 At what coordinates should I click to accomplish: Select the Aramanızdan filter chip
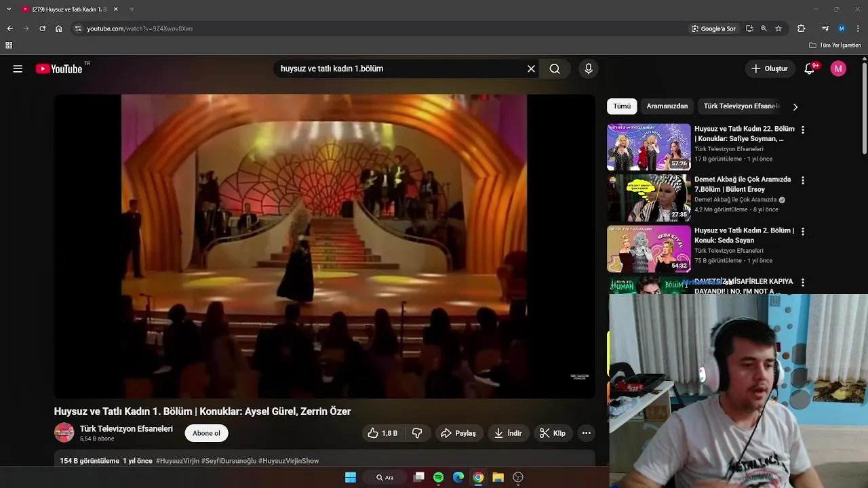[x=667, y=106]
